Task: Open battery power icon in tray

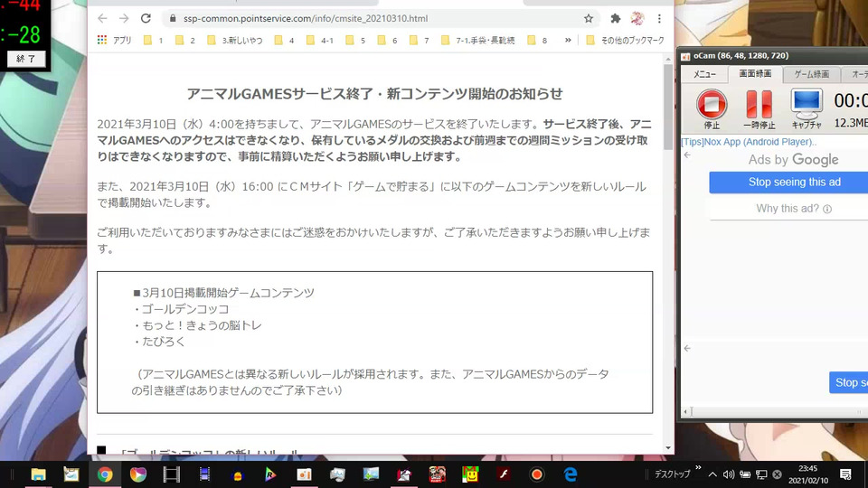Action: (x=745, y=474)
